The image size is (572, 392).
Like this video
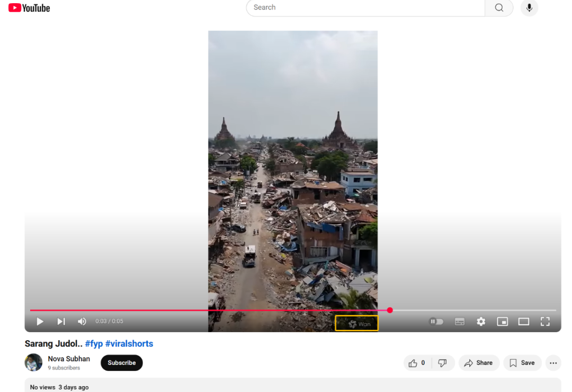[x=417, y=363]
